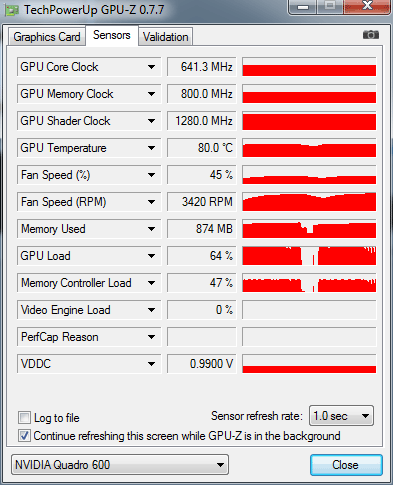Open the Sensor refresh rate combo box

pyautogui.click(x=341, y=416)
